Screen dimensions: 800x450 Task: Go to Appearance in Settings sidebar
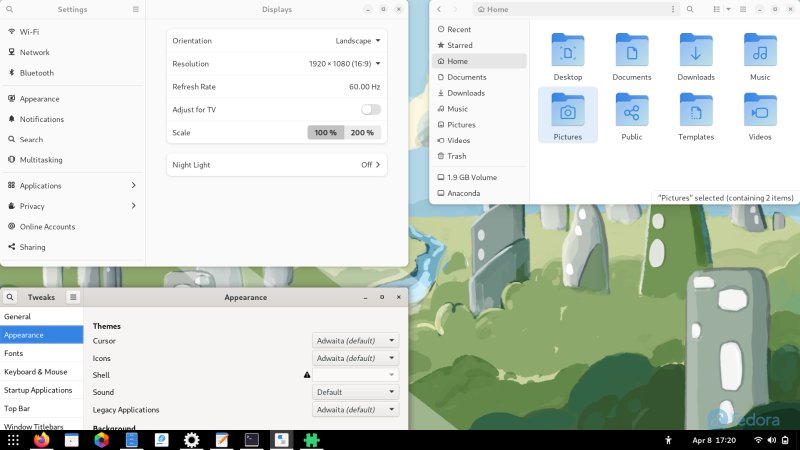pos(72,98)
